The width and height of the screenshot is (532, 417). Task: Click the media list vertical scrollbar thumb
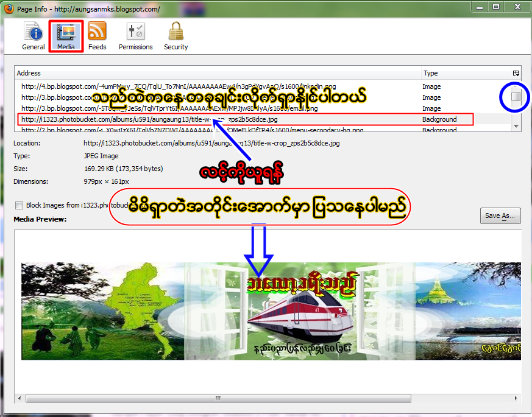point(516,97)
